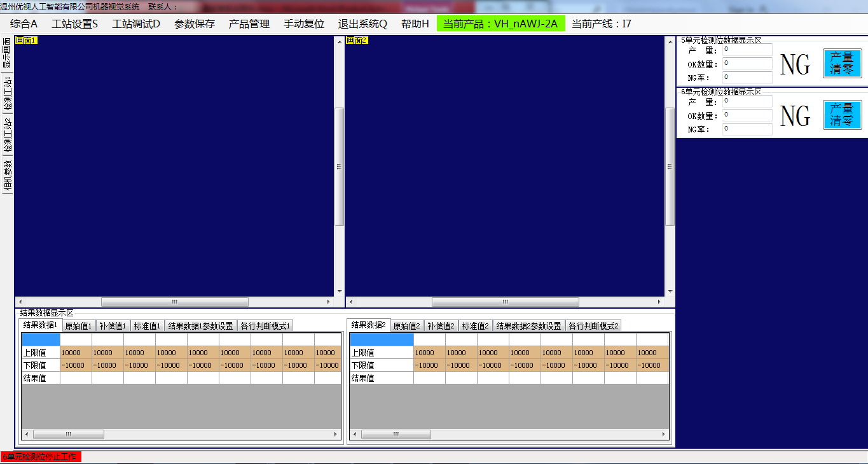Click right scroll arrow of 结果数据1 table
This screenshot has height=464, width=868.
(336, 435)
